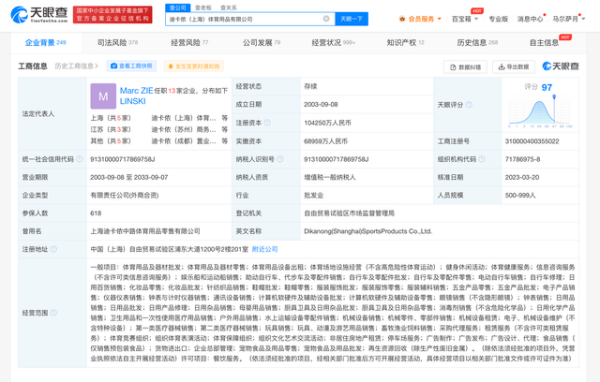The width and height of the screenshot is (600, 382).
Task: Open the 知识产权 tab
Action: 405,42
